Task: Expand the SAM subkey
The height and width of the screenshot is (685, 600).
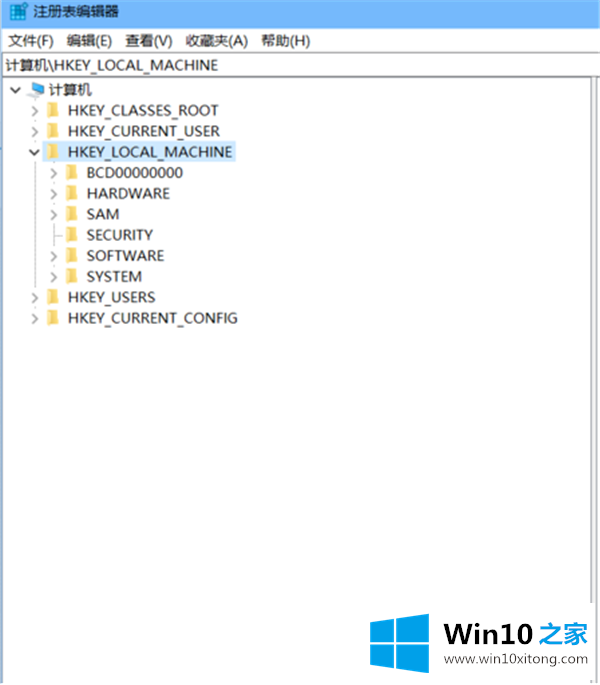Action: click(54, 215)
